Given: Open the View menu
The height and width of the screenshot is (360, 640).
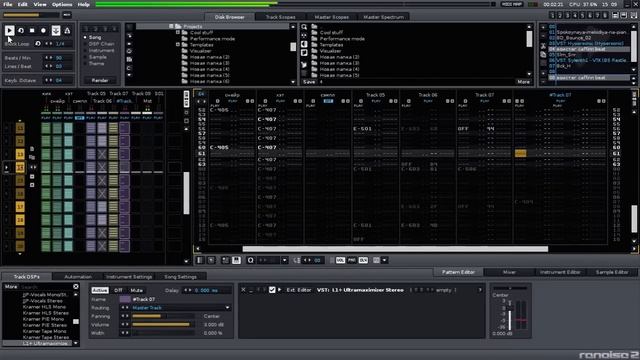Looking at the screenshot, I should coord(40,4).
